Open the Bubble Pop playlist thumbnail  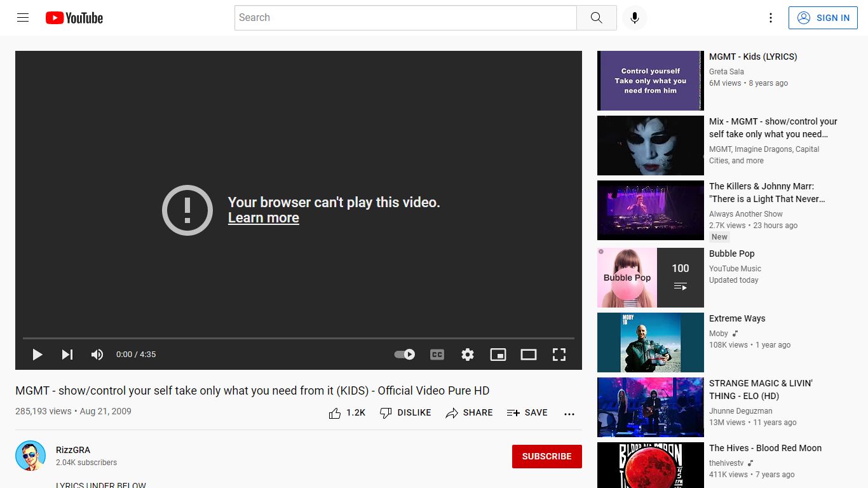pos(651,278)
